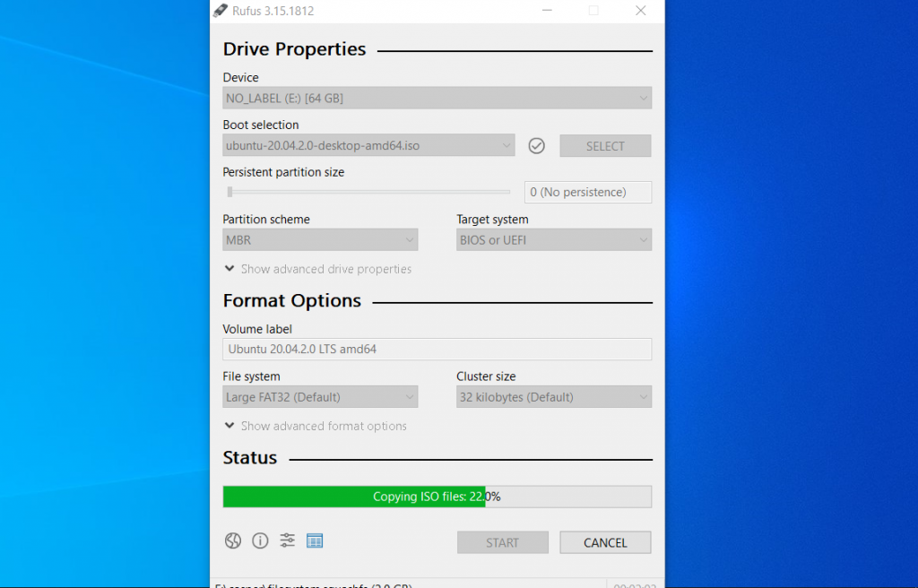Image resolution: width=918 pixels, height=588 pixels.
Task: Click the SELECT button
Action: point(605,145)
